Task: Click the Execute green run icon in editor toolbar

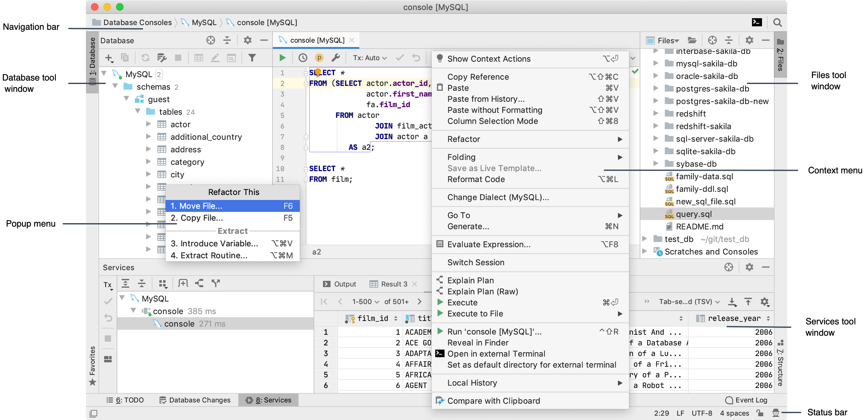Action: pos(282,58)
